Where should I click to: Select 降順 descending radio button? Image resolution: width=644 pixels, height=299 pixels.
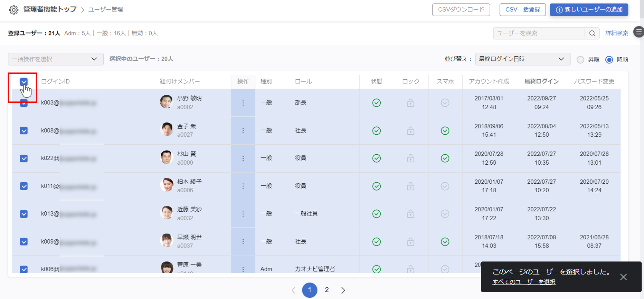[x=609, y=60]
